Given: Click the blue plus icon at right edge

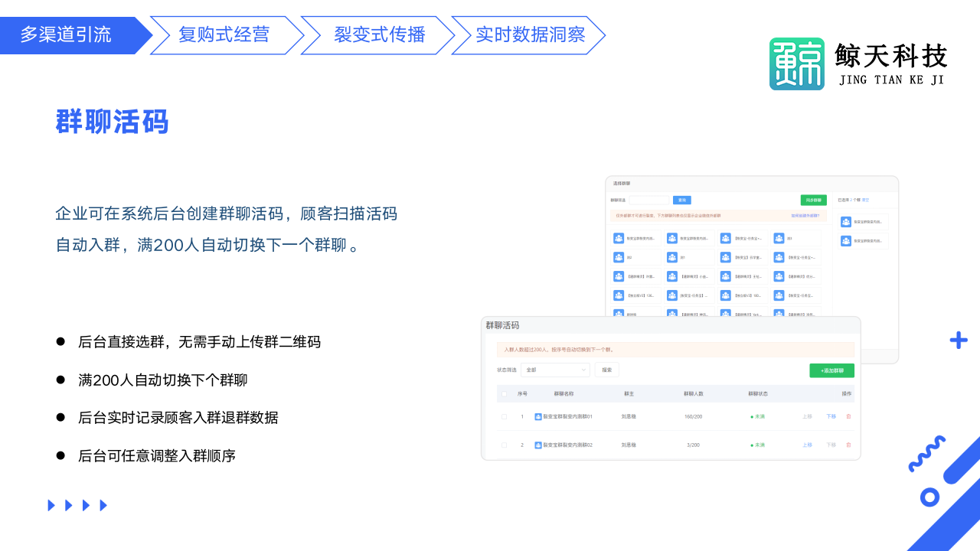Looking at the screenshot, I should [x=958, y=341].
